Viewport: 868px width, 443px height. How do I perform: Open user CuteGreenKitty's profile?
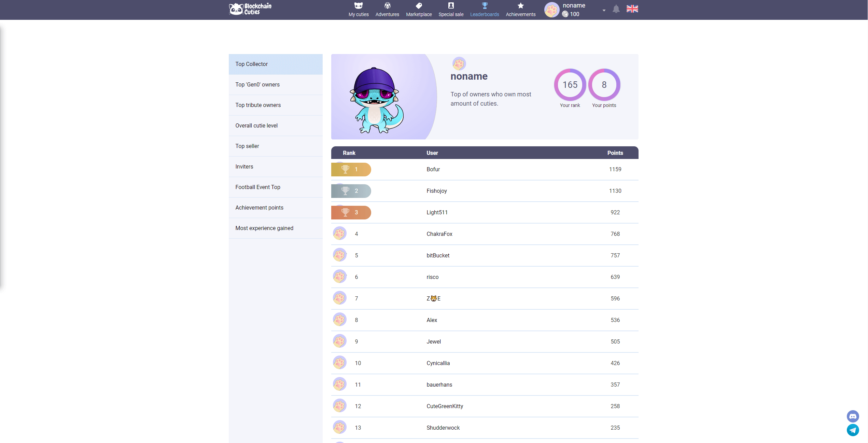click(445, 406)
